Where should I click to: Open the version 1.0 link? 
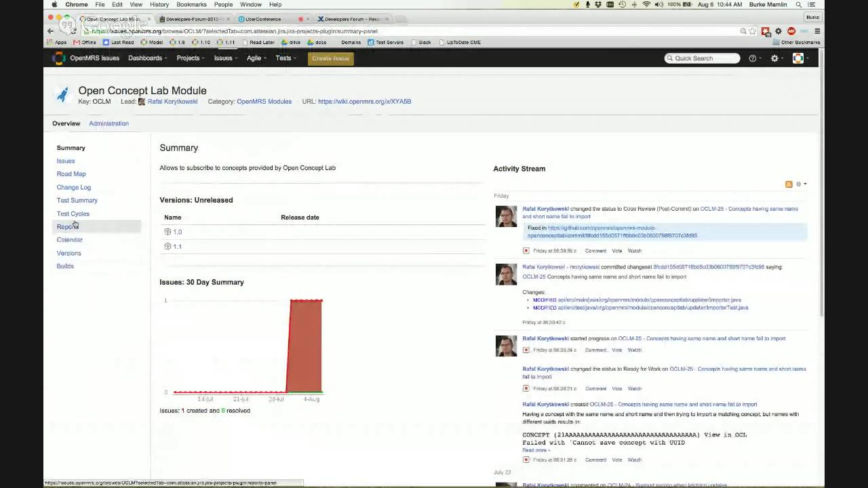[x=178, y=232]
